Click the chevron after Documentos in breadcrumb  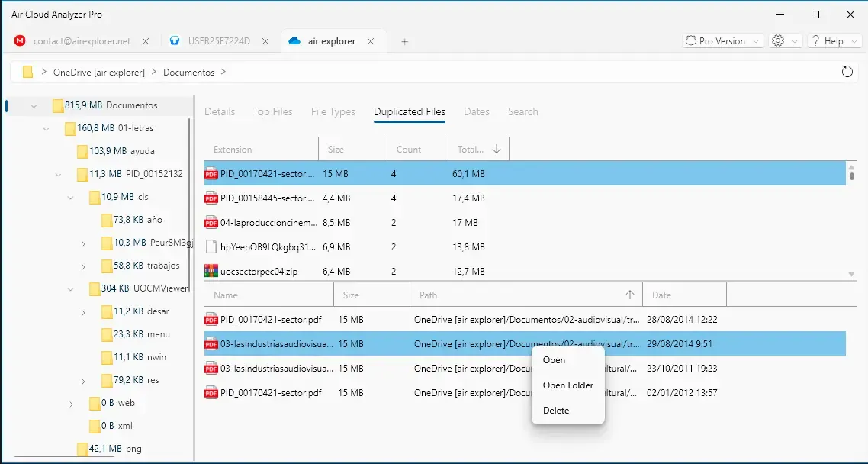[223, 72]
